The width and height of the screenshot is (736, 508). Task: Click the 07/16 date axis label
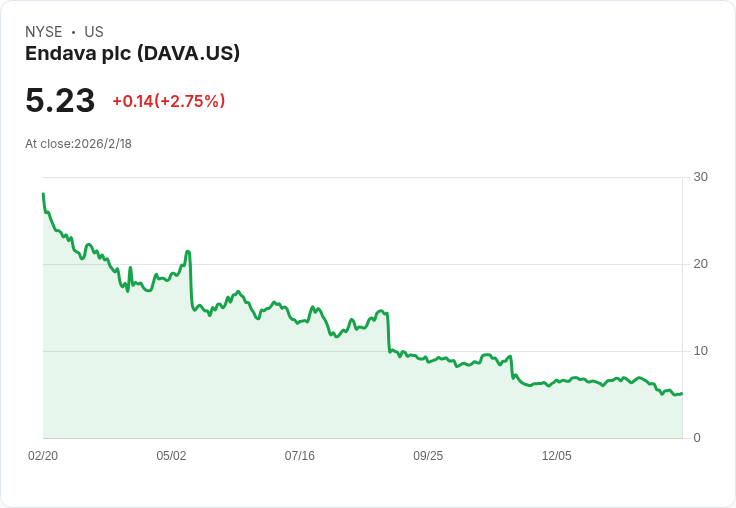click(x=299, y=455)
